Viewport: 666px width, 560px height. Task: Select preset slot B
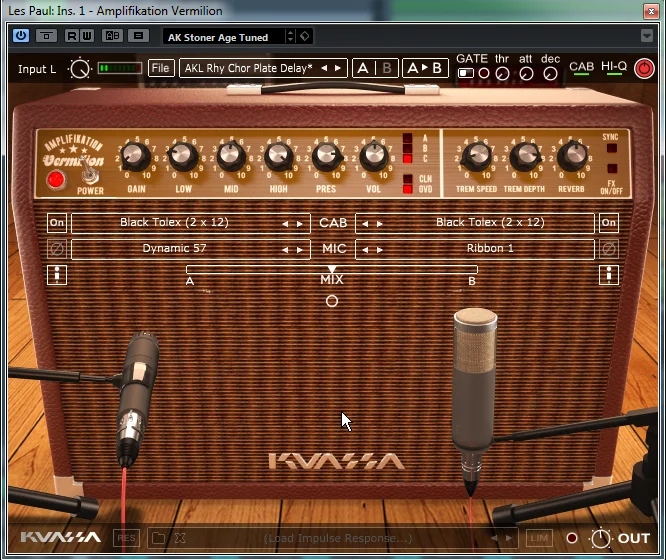(387, 68)
